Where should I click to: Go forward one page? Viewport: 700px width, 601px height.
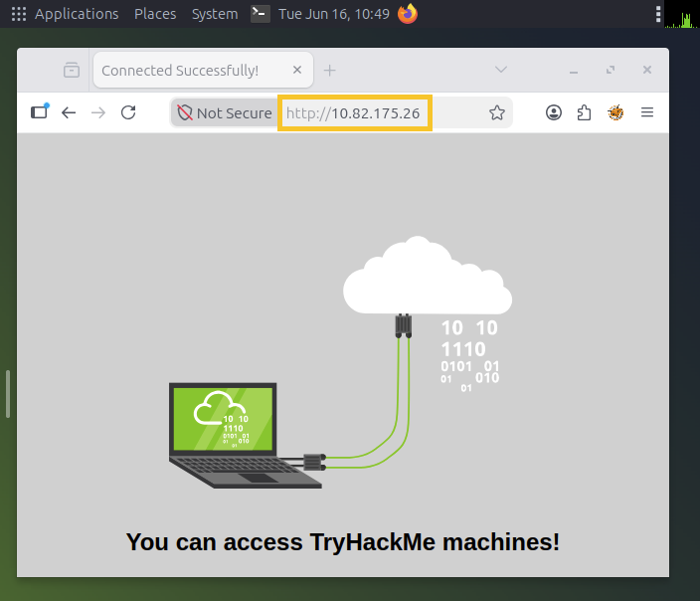[98, 112]
